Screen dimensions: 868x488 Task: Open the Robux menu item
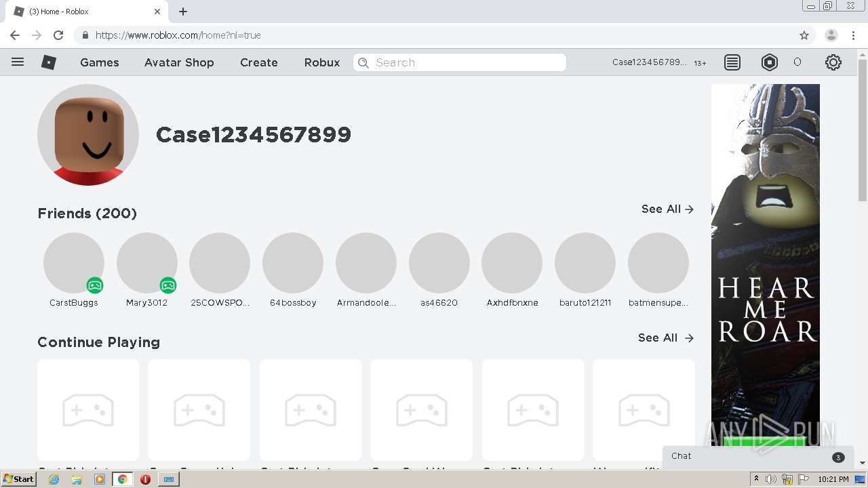322,62
